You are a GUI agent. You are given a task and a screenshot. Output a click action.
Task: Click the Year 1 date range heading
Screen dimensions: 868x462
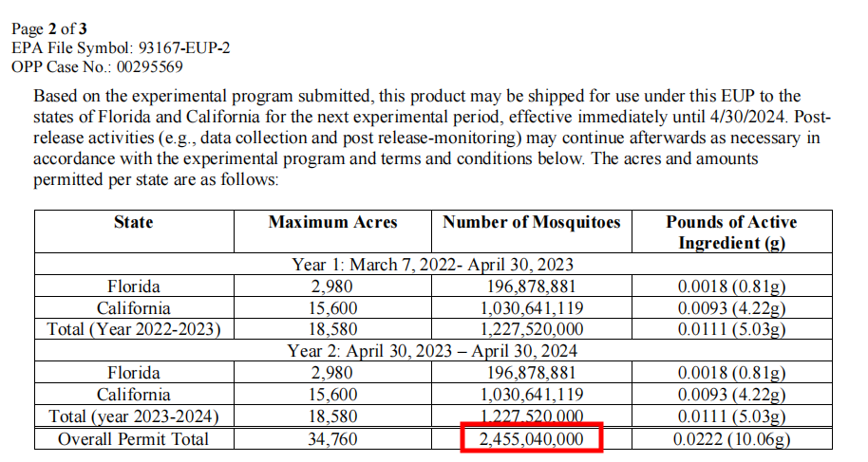(x=432, y=265)
